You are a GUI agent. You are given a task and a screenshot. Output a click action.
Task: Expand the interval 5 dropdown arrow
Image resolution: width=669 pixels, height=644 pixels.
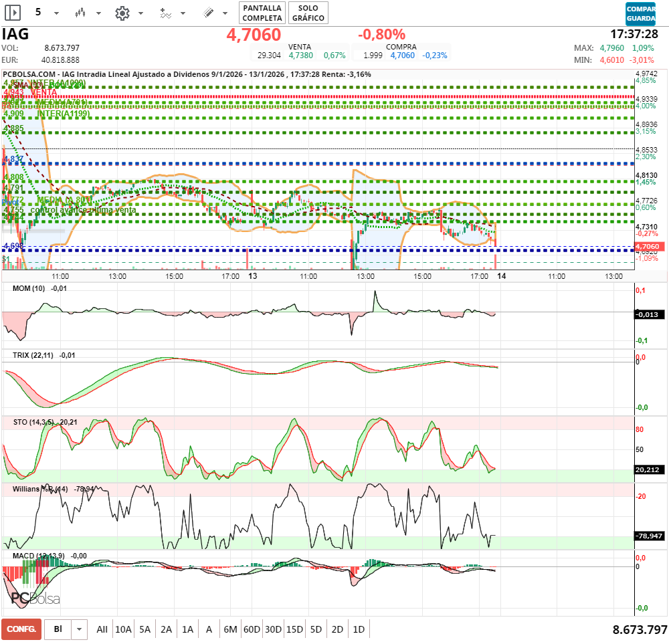[56, 13]
